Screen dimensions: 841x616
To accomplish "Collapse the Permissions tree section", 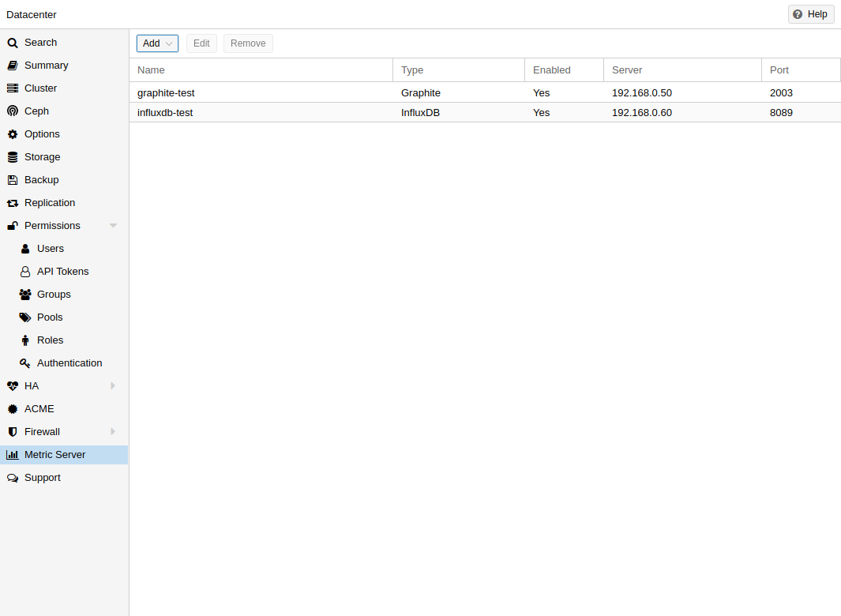I will click(113, 226).
